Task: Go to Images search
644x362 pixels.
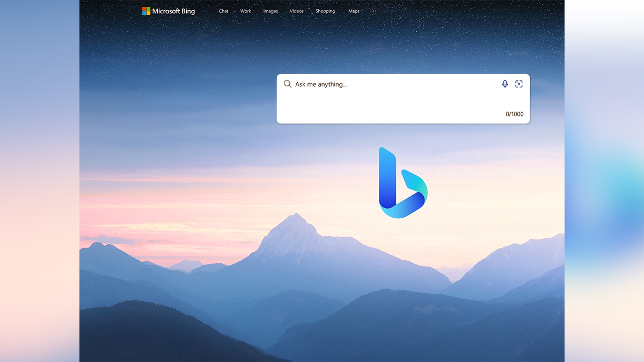Action: coord(270,11)
